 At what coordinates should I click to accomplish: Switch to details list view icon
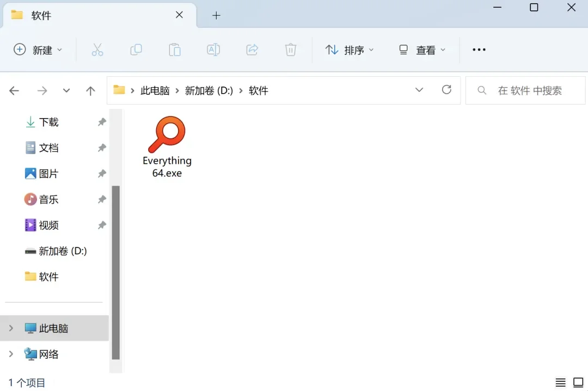tap(561, 382)
